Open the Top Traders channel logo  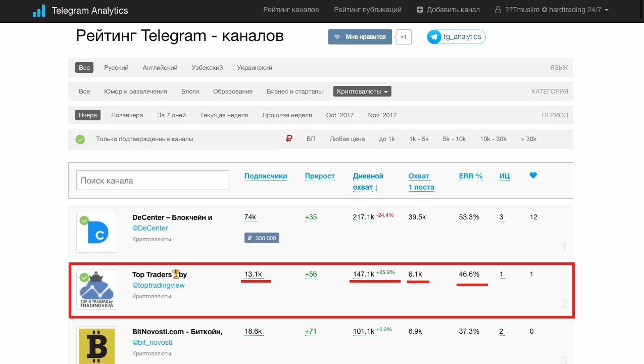pyautogui.click(x=96, y=289)
